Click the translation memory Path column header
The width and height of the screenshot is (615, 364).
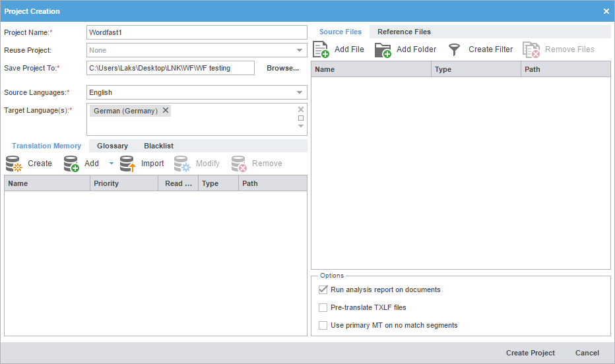[273, 183]
